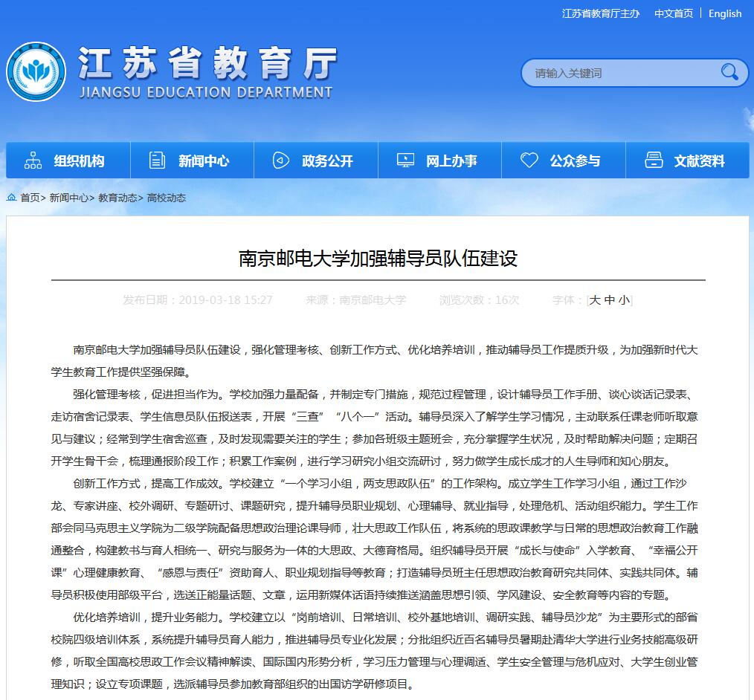Click the 政务公开 icon in navigation

280,161
